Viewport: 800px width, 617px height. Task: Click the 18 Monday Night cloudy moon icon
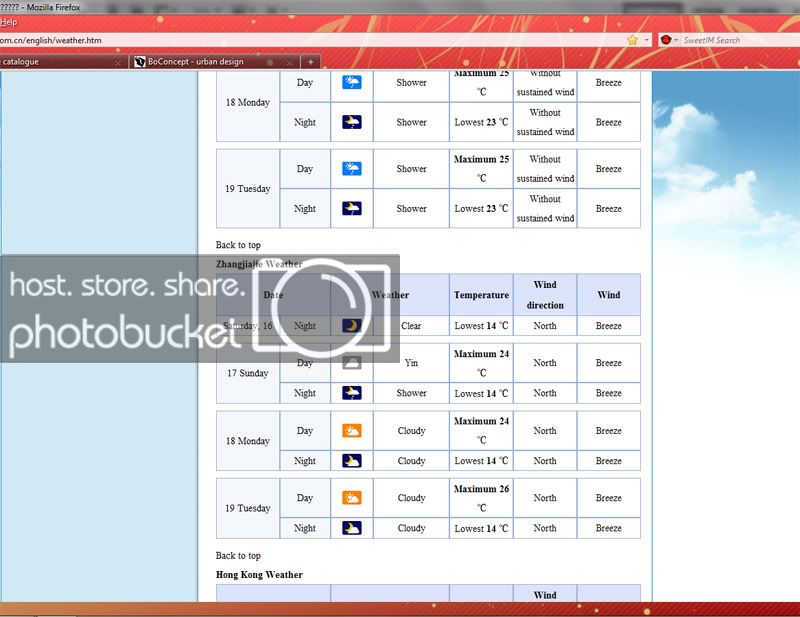pyautogui.click(x=352, y=461)
